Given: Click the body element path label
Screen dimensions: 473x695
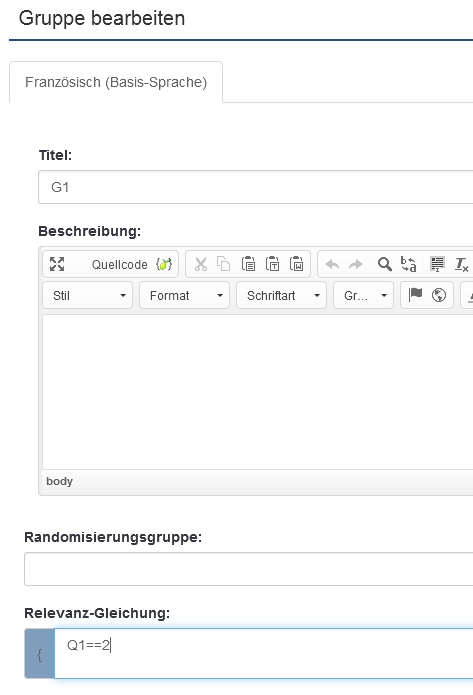Looking at the screenshot, I should click(x=59, y=481).
